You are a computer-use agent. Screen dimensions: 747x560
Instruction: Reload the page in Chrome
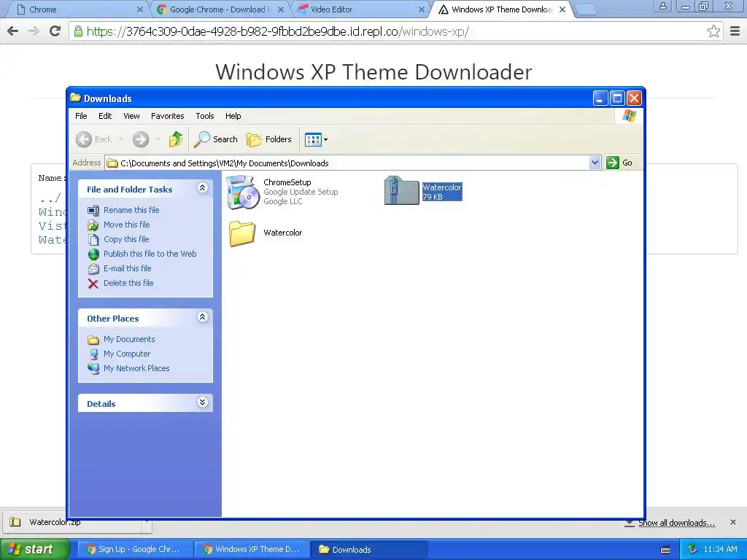click(55, 31)
